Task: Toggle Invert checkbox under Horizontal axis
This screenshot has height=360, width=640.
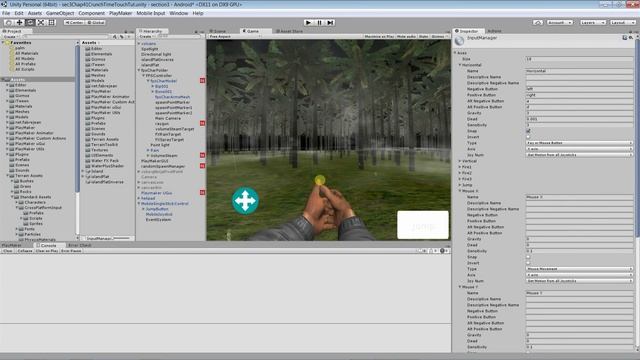Action: [x=528, y=137]
